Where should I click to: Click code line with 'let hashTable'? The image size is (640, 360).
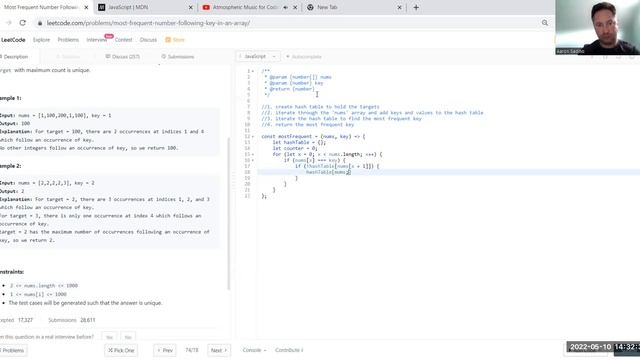pos(299,142)
